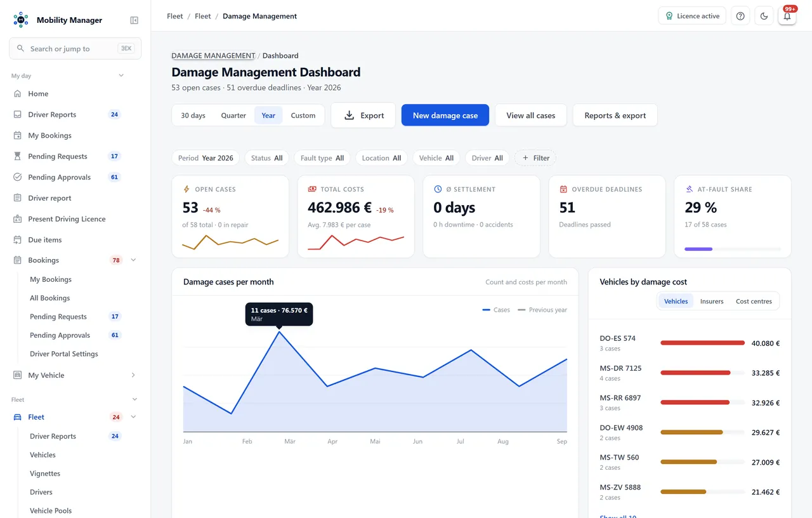The height and width of the screenshot is (518, 812).
Task: Open the Fault type All filter dropdown
Action: point(322,158)
